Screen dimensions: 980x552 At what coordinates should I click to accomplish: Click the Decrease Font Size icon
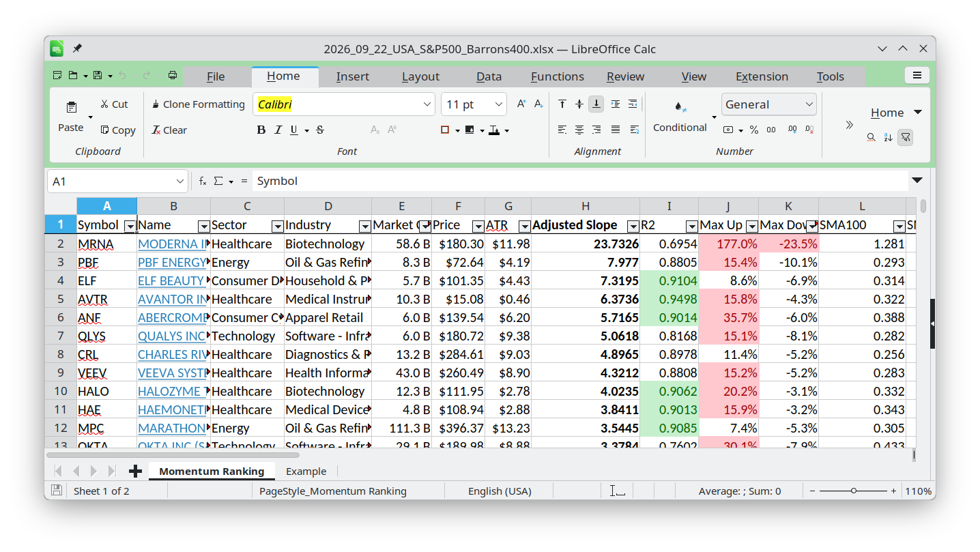point(538,104)
